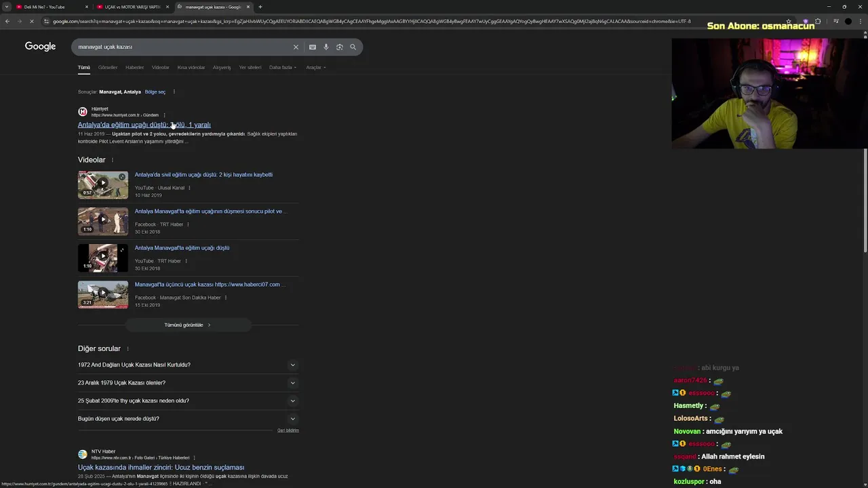The height and width of the screenshot is (488, 868).
Task: Open 'Antalya'da sivil eğitim uçağı düştü' video
Action: [203, 175]
